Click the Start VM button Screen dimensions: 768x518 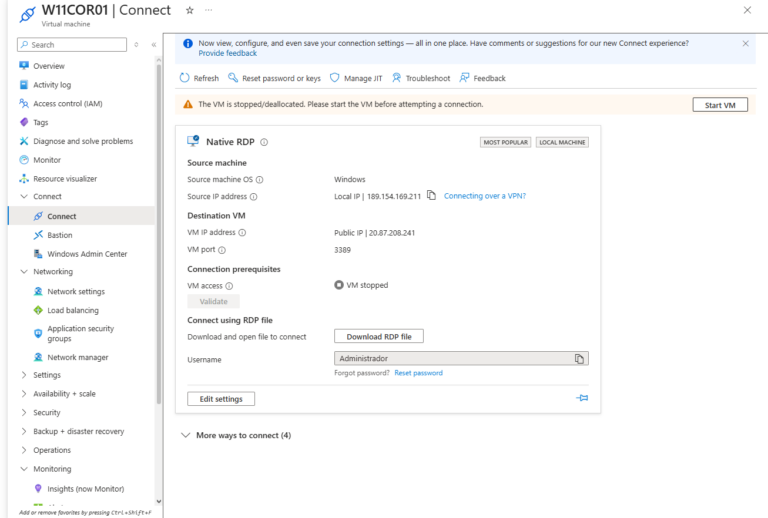pyautogui.click(x=720, y=105)
